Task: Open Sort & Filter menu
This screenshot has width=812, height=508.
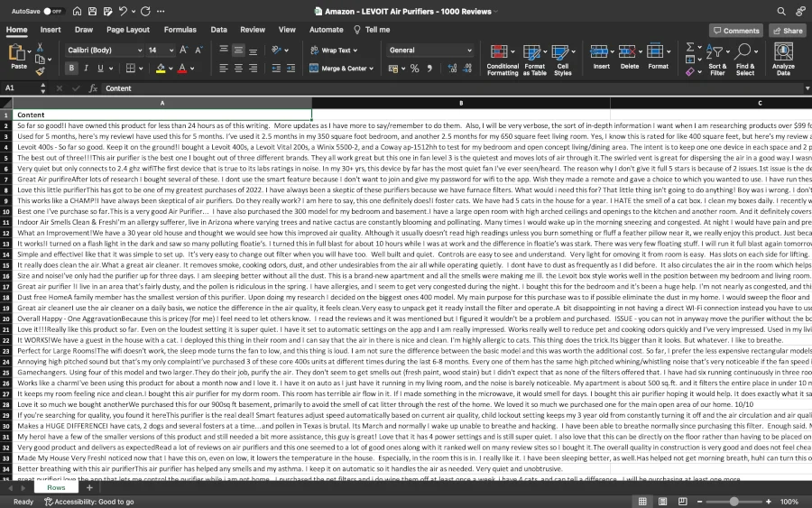Action: click(717, 60)
